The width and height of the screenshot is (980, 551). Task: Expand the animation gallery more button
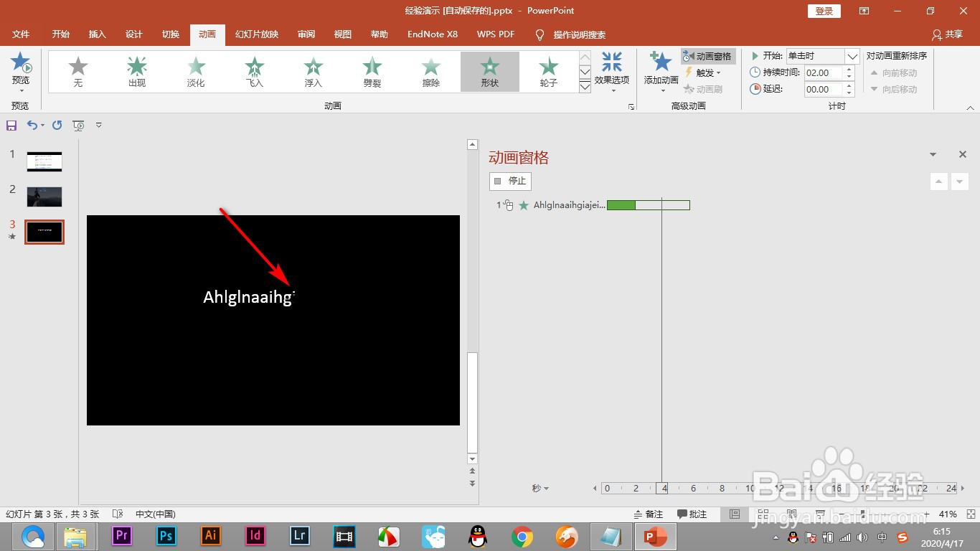[x=585, y=86]
